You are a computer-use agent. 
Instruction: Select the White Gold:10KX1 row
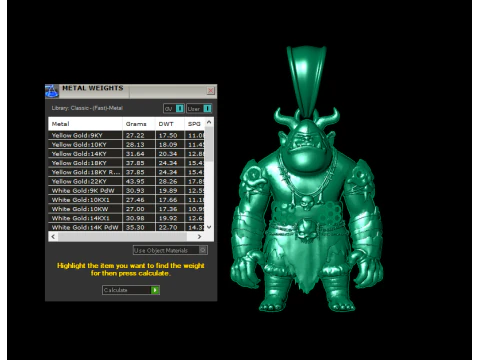[126, 200]
